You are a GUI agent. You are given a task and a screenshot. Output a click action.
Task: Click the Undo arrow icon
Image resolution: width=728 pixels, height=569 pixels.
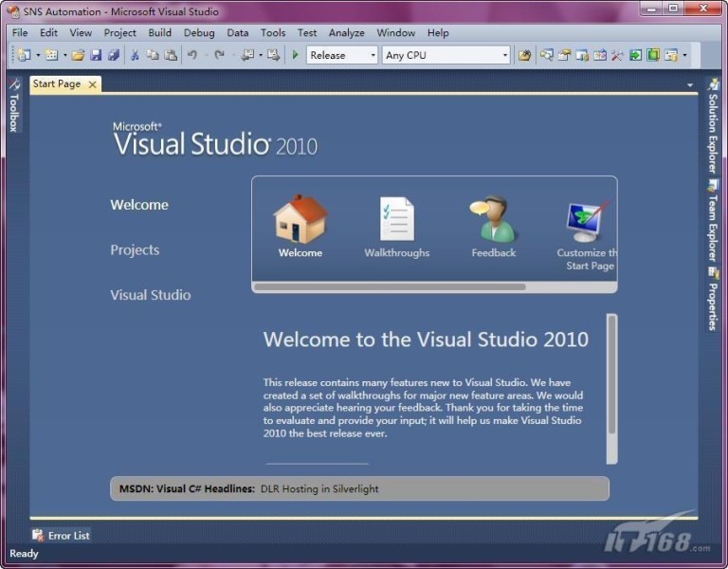pyautogui.click(x=192, y=55)
